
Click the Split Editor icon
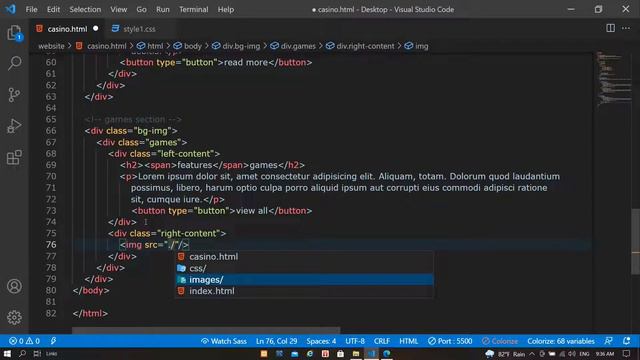[x=610, y=28]
